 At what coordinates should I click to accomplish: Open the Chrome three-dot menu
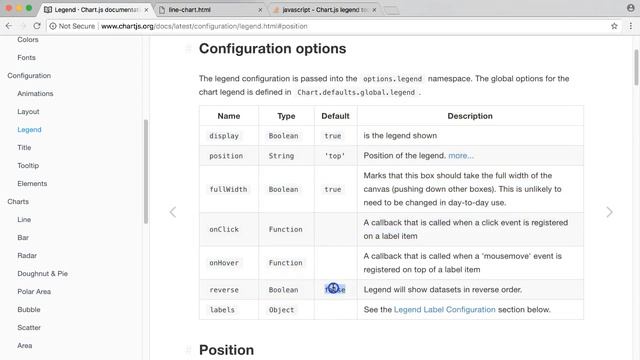630,26
